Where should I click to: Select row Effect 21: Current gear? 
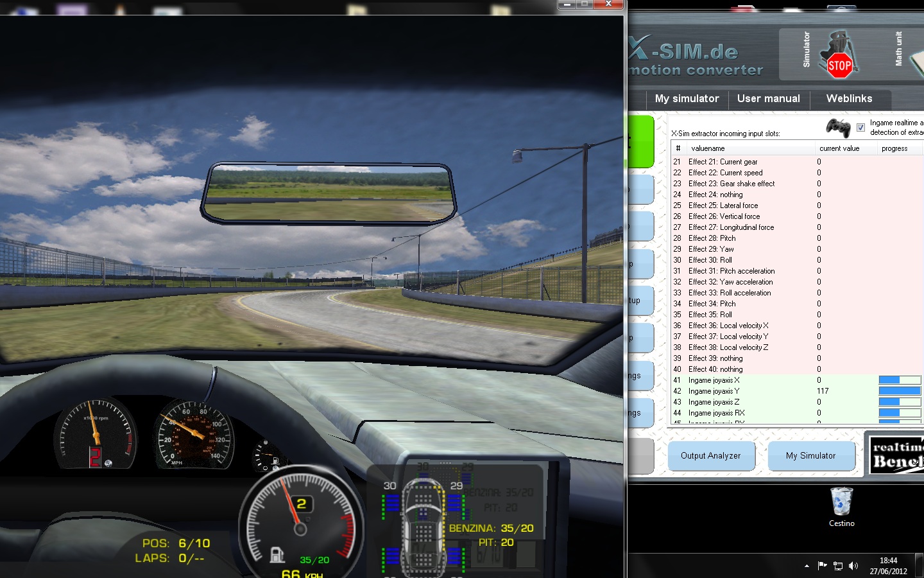click(x=796, y=162)
